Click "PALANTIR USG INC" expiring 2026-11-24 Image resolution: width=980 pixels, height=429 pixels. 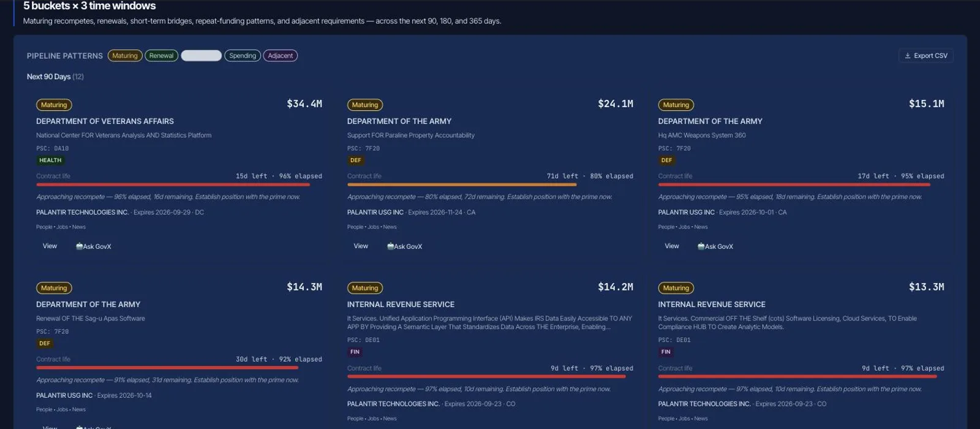tap(375, 213)
